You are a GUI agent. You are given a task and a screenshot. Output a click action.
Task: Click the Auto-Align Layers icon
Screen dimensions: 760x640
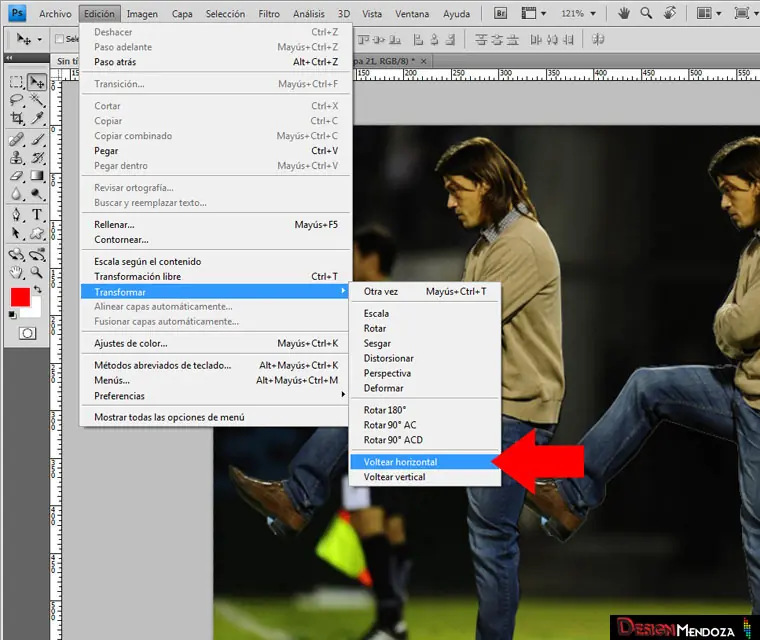click(598, 39)
